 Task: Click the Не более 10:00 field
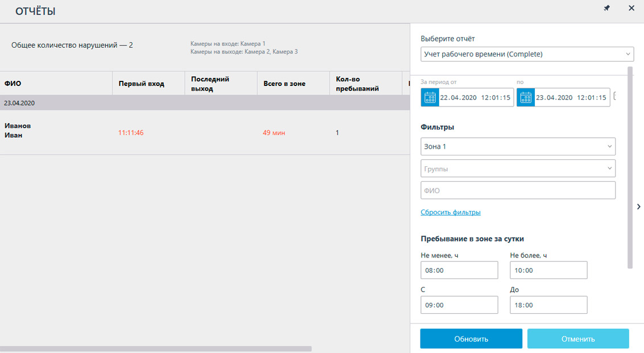[548, 270]
